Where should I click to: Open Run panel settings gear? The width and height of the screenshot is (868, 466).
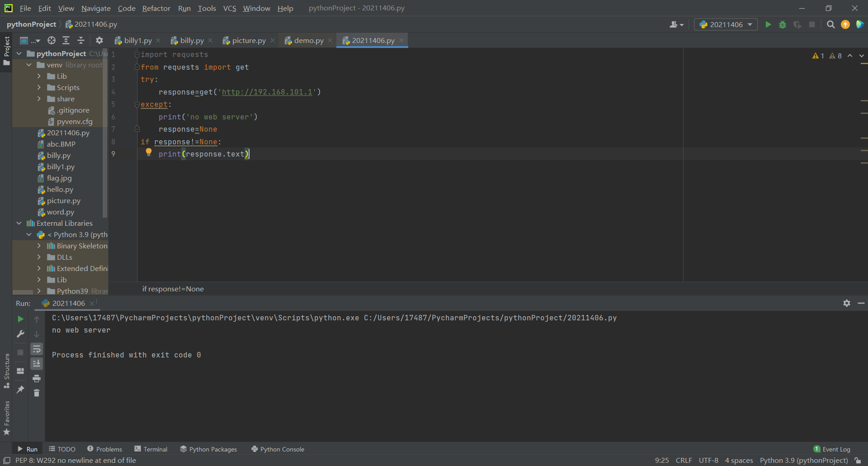tap(847, 303)
